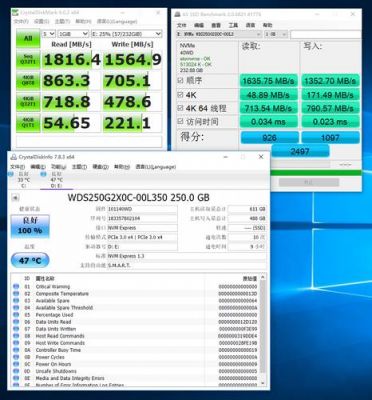The image size is (372, 400).
Task: Select the D: E: disk tab at 47 °C
Action: pyautogui.click(x=53, y=180)
